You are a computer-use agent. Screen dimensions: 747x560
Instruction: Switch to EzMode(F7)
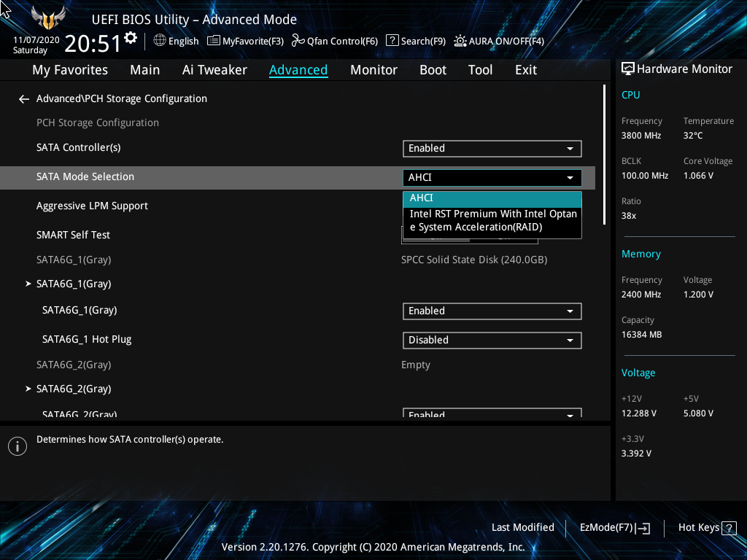614,528
